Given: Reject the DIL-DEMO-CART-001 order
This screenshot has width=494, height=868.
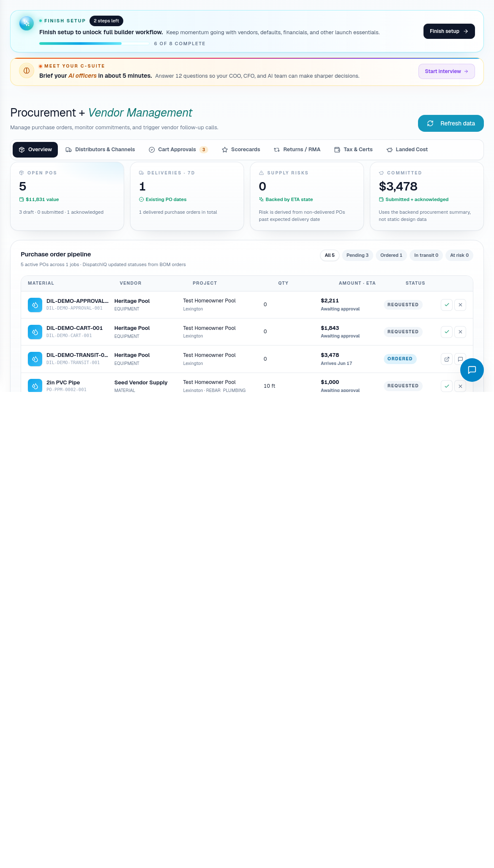Looking at the screenshot, I should point(460,332).
